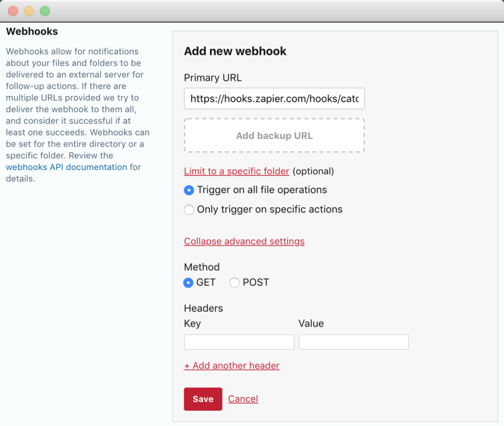Select the GET method radio button

188,283
